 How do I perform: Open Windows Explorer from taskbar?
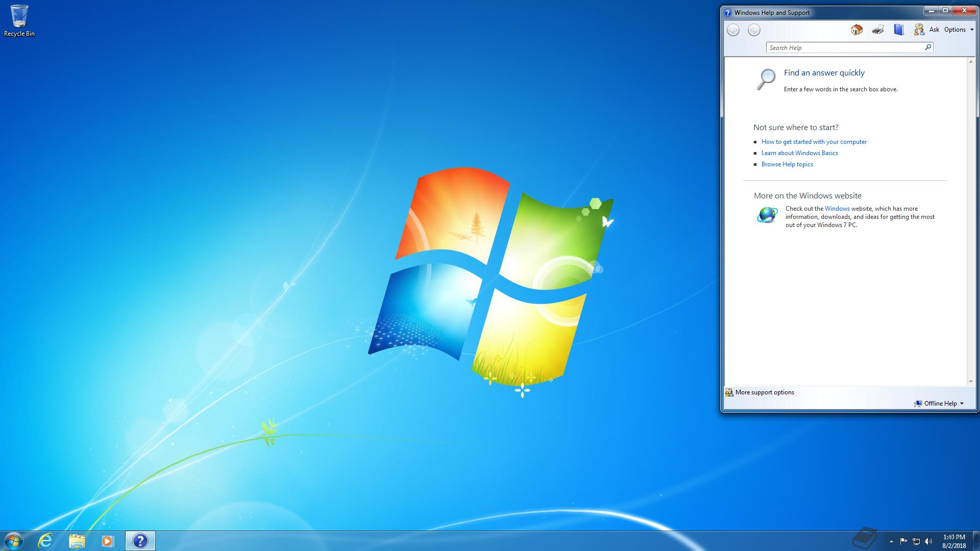pyautogui.click(x=77, y=541)
